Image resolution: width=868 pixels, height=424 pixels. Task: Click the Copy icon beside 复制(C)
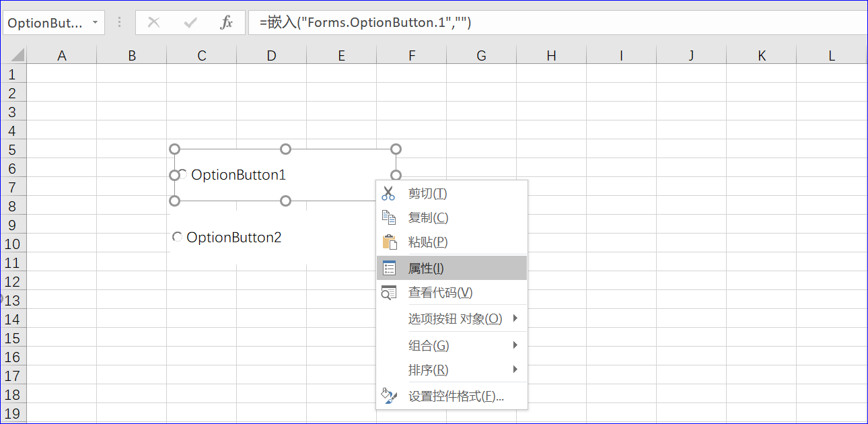[389, 217]
